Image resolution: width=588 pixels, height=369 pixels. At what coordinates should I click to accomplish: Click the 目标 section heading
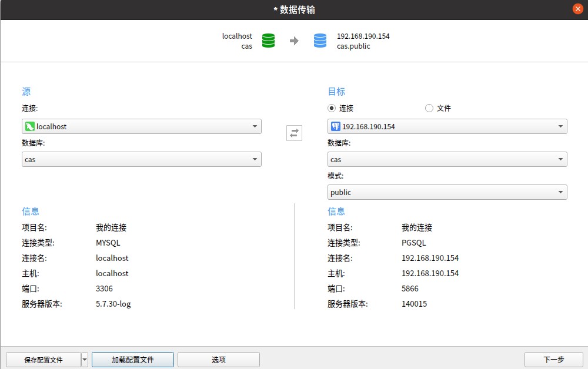336,92
